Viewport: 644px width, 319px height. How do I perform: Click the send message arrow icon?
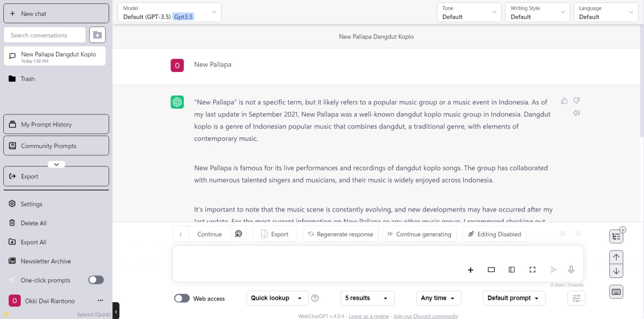553,269
